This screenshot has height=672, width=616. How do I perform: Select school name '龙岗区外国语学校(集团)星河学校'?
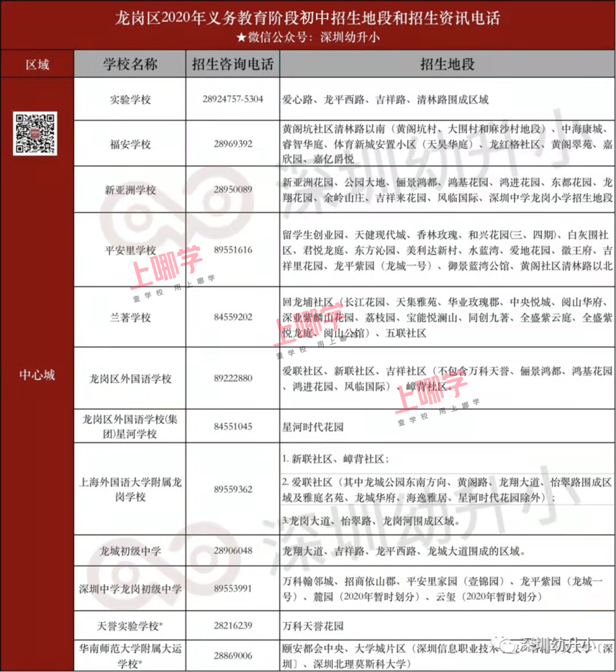tap(130, 427)
